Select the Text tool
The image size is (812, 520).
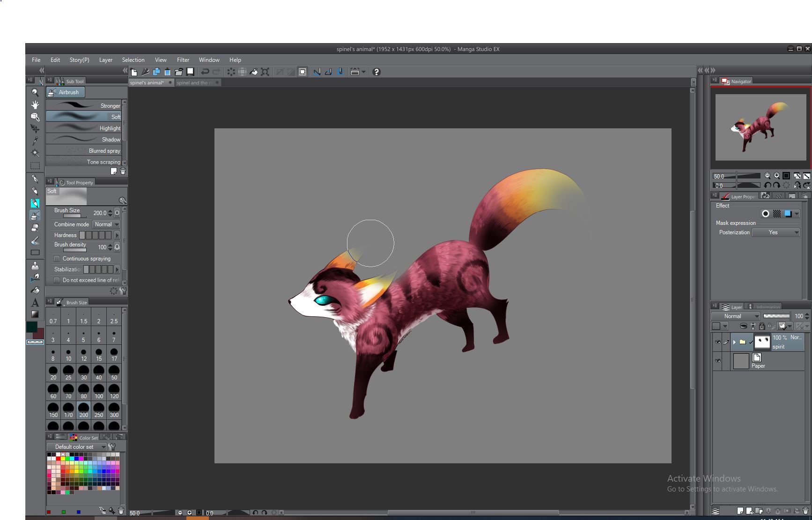coord(35,303)
